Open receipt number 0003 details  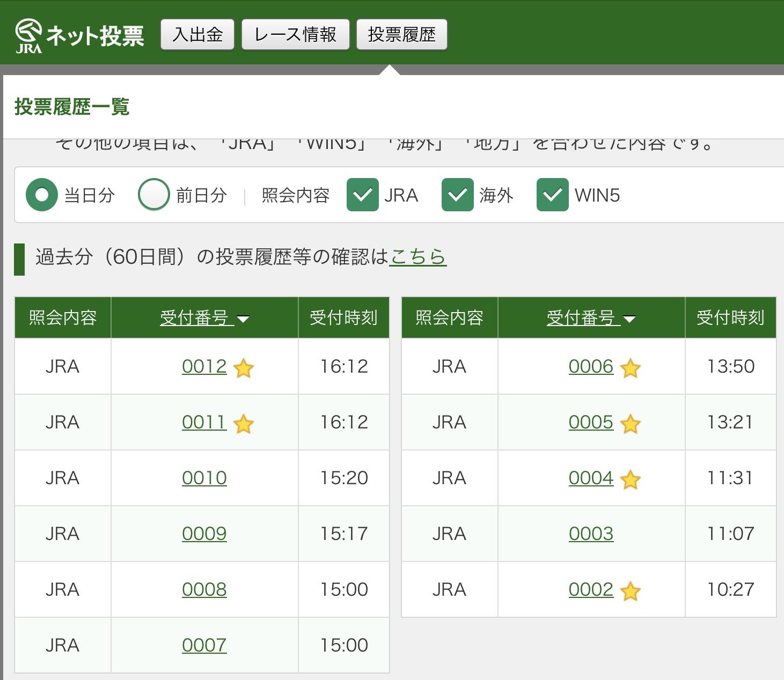click(591, 534)
